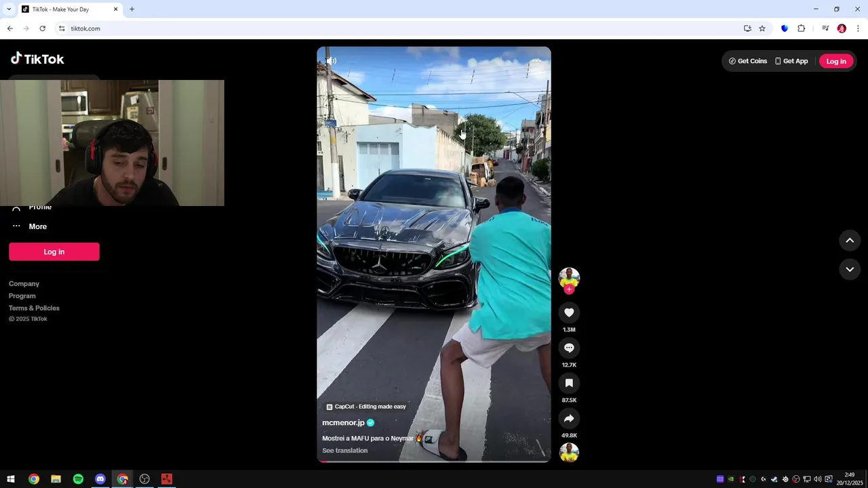Click the Log in button in left sidebar
This screenshot has width=868, height=488.
pyautogui.click(x=54, y=251)
